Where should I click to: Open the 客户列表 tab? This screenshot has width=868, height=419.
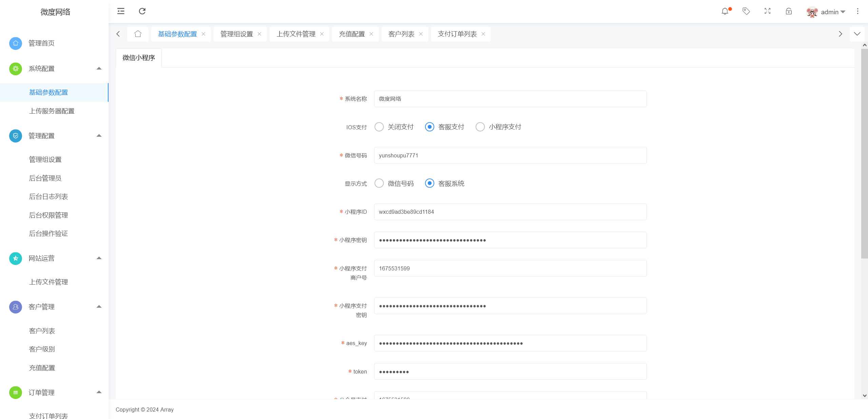pyautogui.click(x=402, y=34)
